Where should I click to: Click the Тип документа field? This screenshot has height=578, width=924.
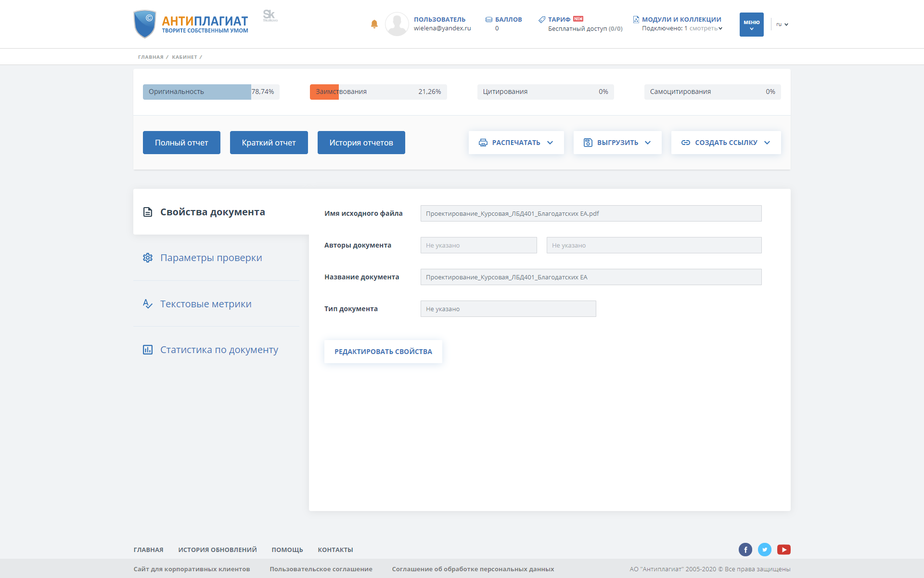tap(508, 309)
